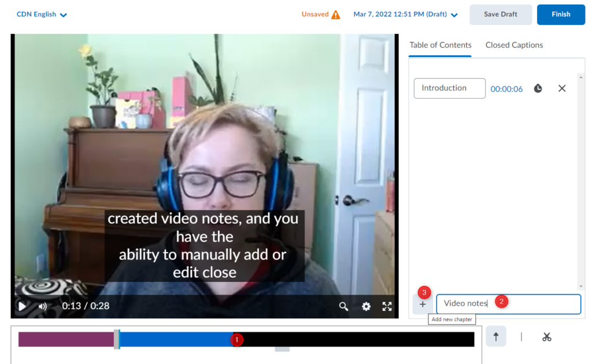
Task: Open video player settings gear
Action: 366,306
